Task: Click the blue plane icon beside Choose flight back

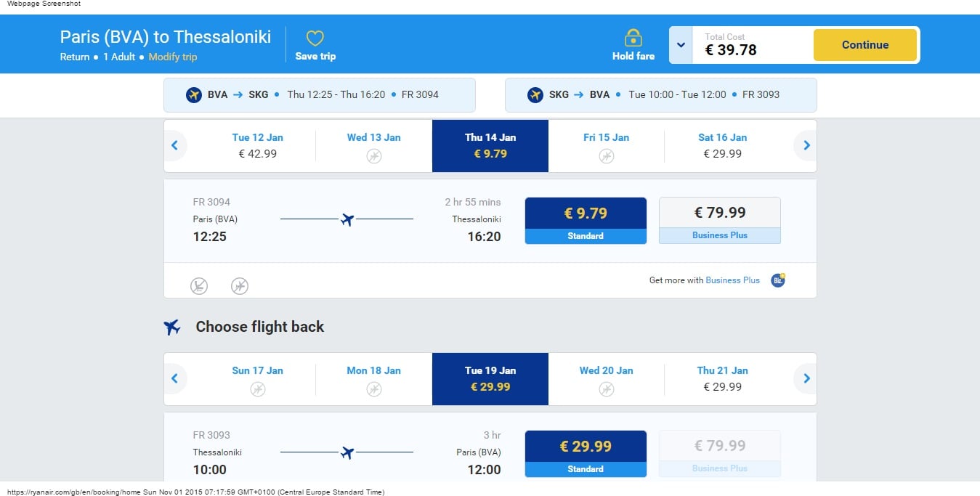Action: [x=172, y=327]
